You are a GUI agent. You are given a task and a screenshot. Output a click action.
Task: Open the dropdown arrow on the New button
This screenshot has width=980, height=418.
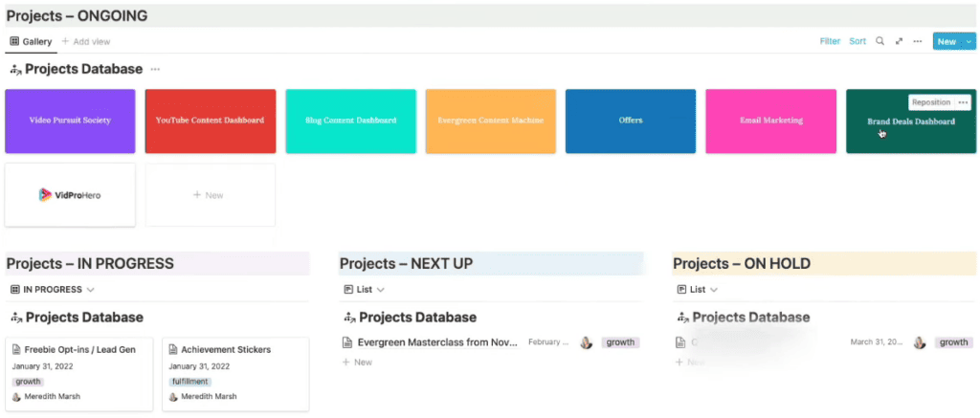click(969, 41)
